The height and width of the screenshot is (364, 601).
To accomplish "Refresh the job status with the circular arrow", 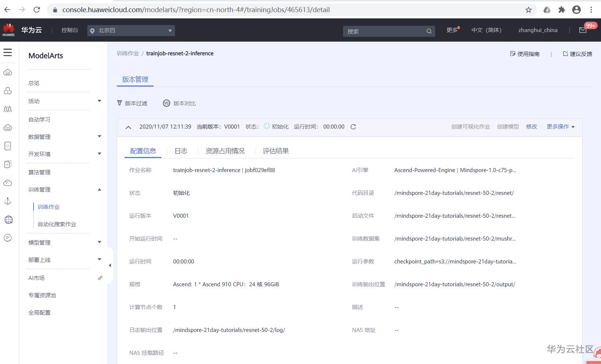I will coord(353,127).
